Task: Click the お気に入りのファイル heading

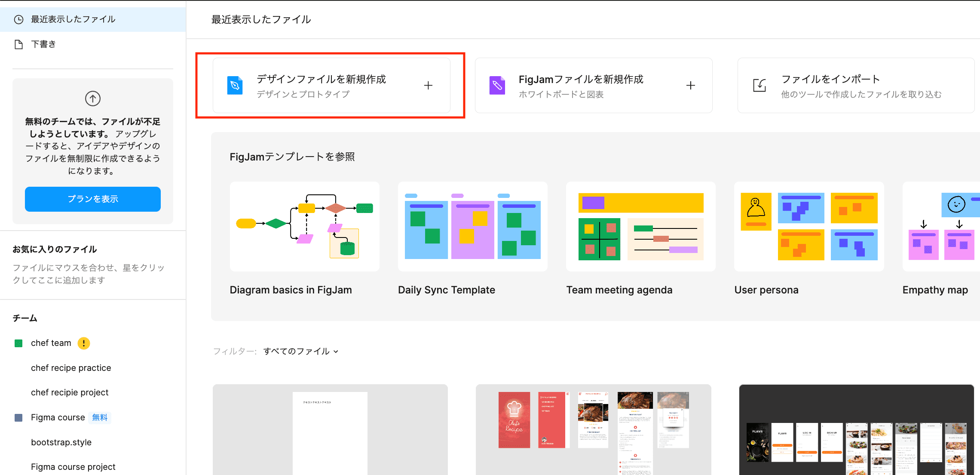Action: point(55,250)
